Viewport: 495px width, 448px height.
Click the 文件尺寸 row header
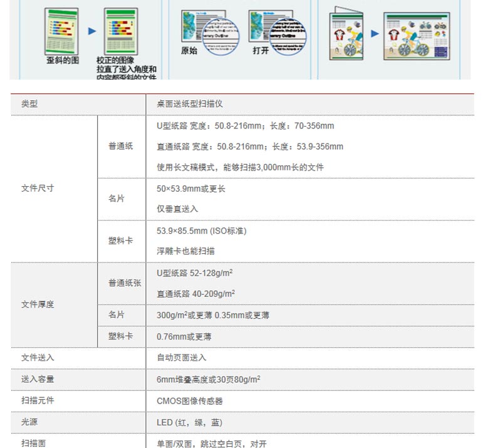point(38,188)
